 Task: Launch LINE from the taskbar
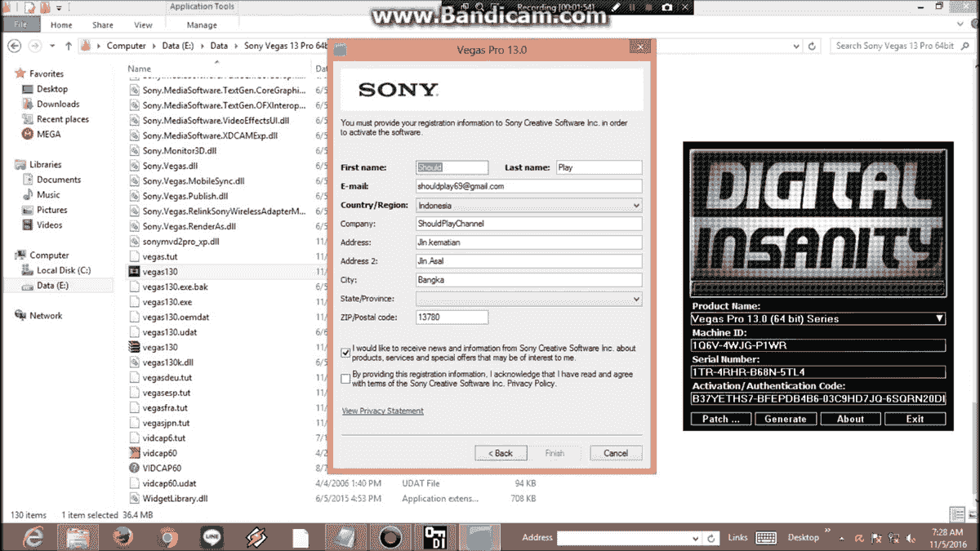[x=212, y=536]
